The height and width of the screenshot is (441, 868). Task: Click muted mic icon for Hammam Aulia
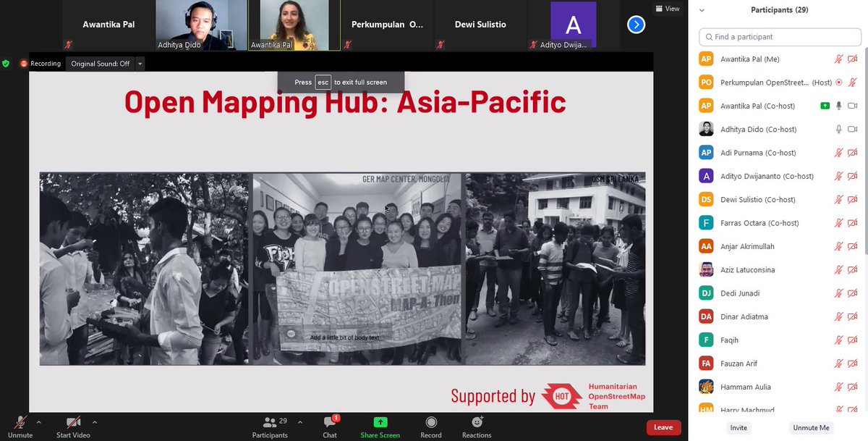[839, 387]
